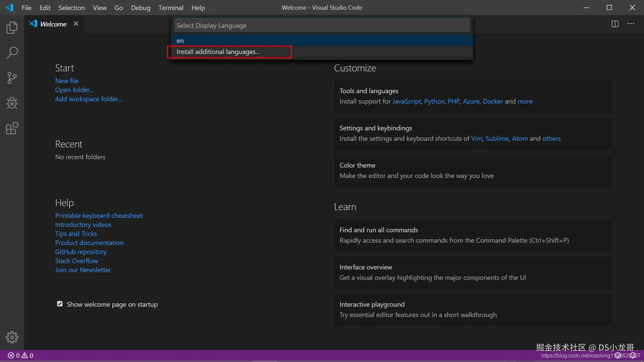Open the editor More Actions ellipsis
This screenshot has width=644, height=362.
point(631,24)
